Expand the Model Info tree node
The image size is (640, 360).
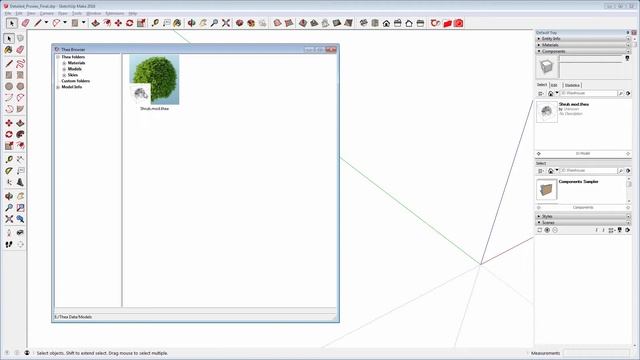pos(58,87)
